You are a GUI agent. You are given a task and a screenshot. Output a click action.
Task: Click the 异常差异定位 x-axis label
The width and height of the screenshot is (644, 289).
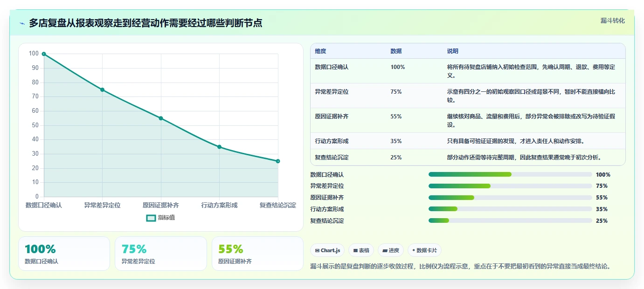[102, 205]
